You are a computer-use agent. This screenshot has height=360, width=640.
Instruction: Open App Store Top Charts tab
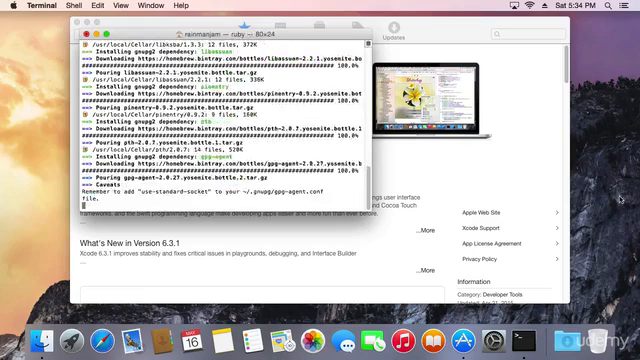pos(280,25)
